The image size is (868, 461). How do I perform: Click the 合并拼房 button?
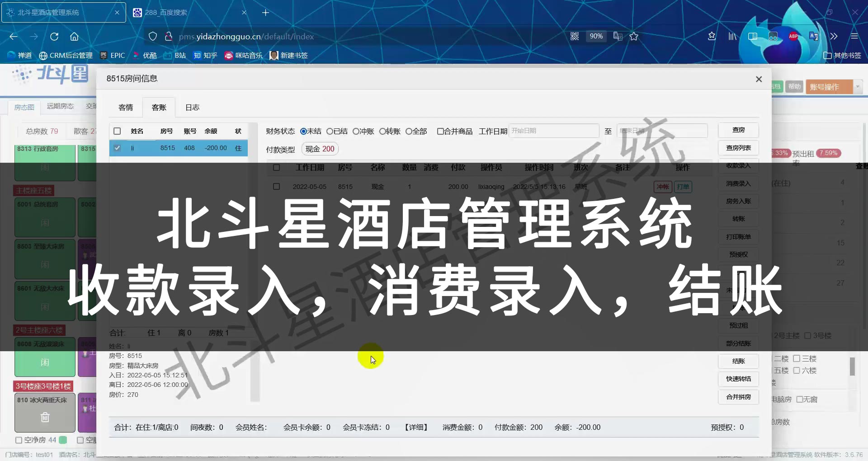coord(738,397)
